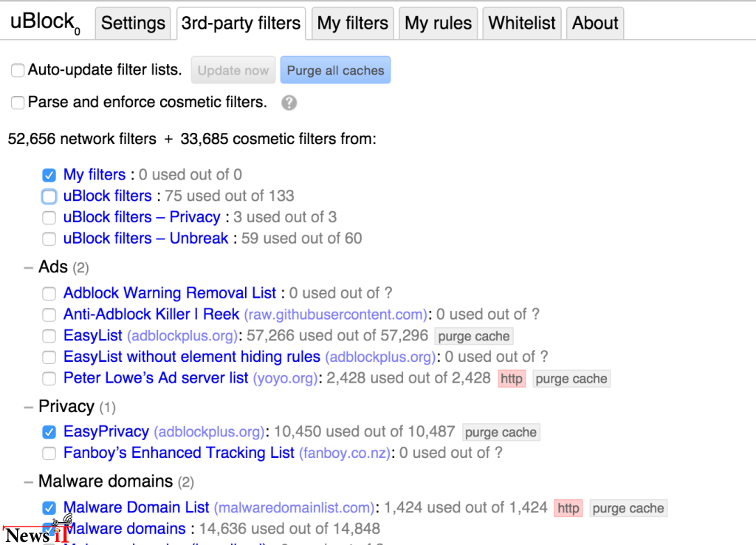Click the '33,685 cosmetic filters from:' text
The image size is (756, 545).
[278, 139]
